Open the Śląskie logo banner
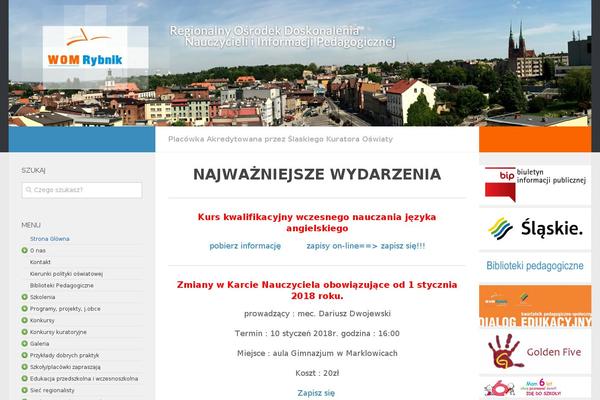 click(x=535, y=229)
